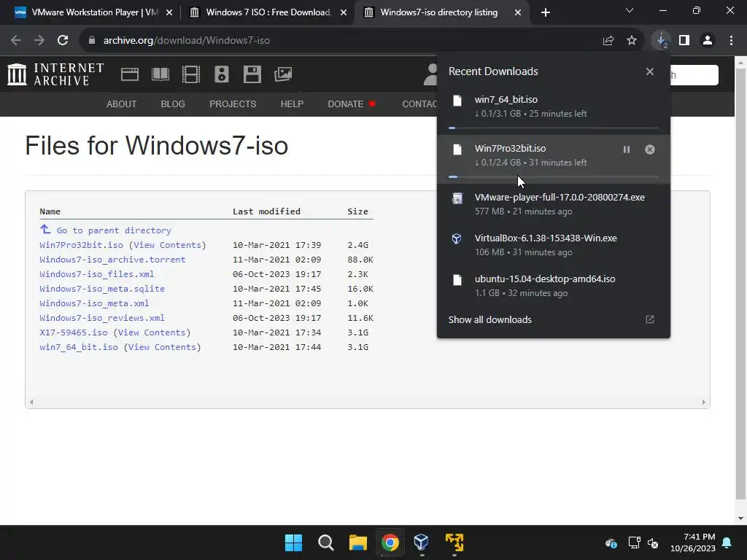Open VirtualBox-6.1.38 exe download entry
Viewport: 747px width, 560px height.
pos(554,245)
